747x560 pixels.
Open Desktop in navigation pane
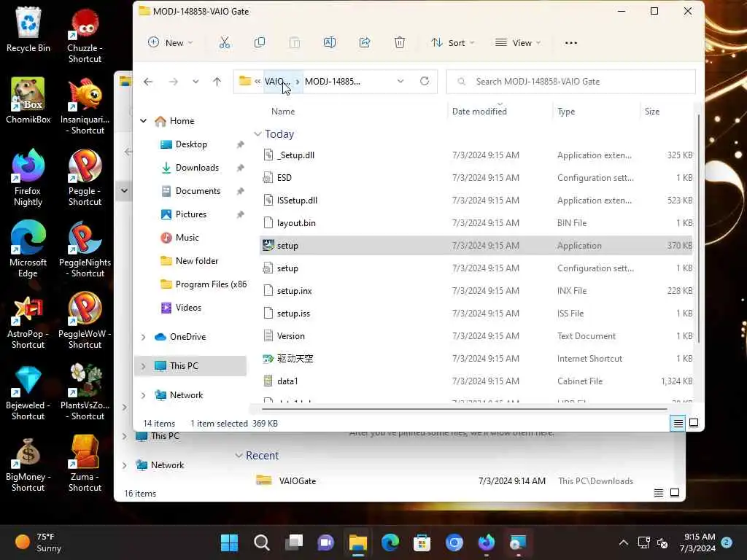point(190,144)
